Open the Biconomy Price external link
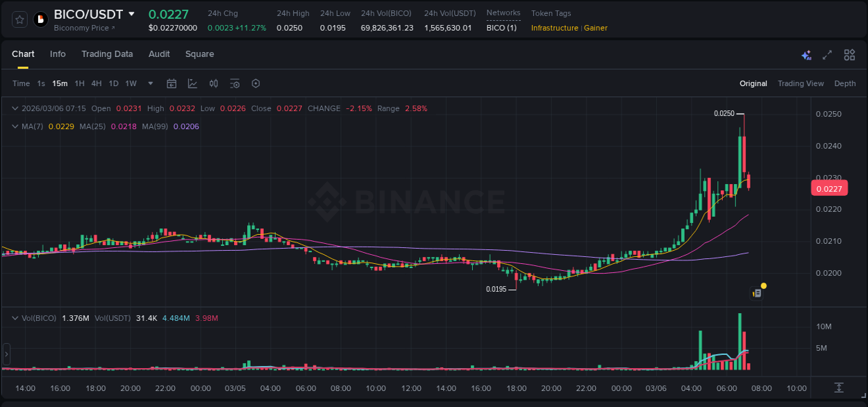The width and height of the screenshot is (868, 407). (x=86, y=28)
